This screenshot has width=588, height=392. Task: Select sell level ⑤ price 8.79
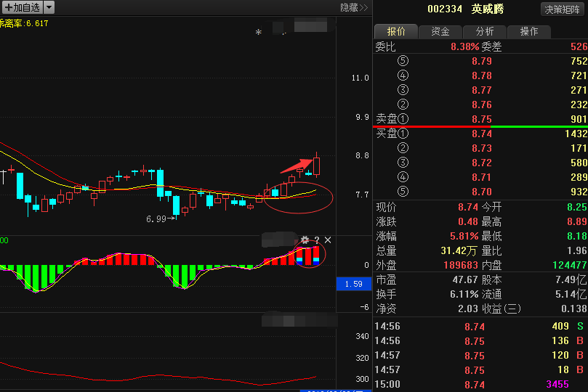tap(481, 61)
